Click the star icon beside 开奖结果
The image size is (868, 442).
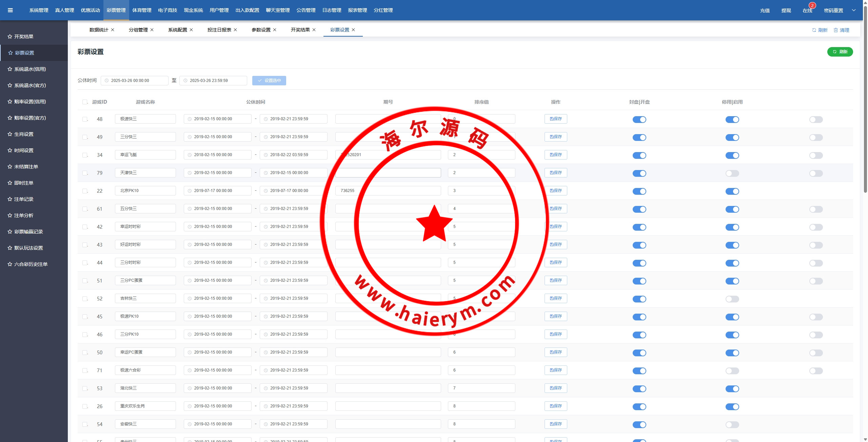coord(10,37)
